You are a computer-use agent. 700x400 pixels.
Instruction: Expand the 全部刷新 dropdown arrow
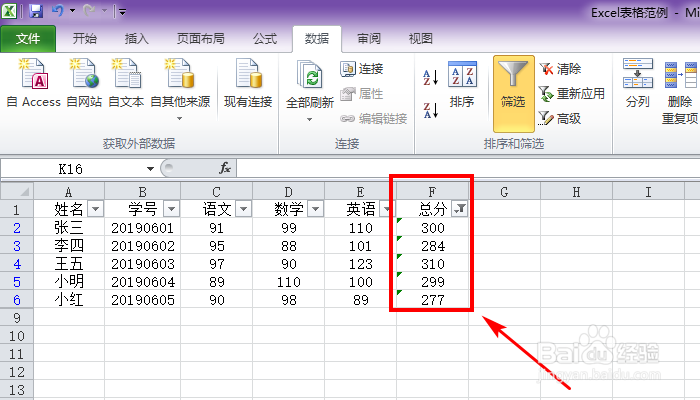click(309, 119)
